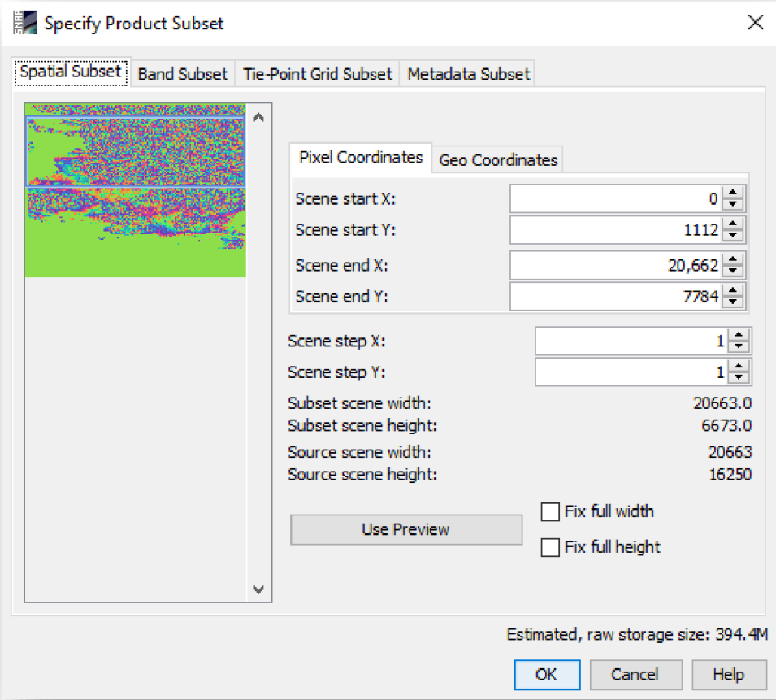The width and height of the screenshot is (776, 700).
Task: Open Help for product subset
Action: (729, 675)
